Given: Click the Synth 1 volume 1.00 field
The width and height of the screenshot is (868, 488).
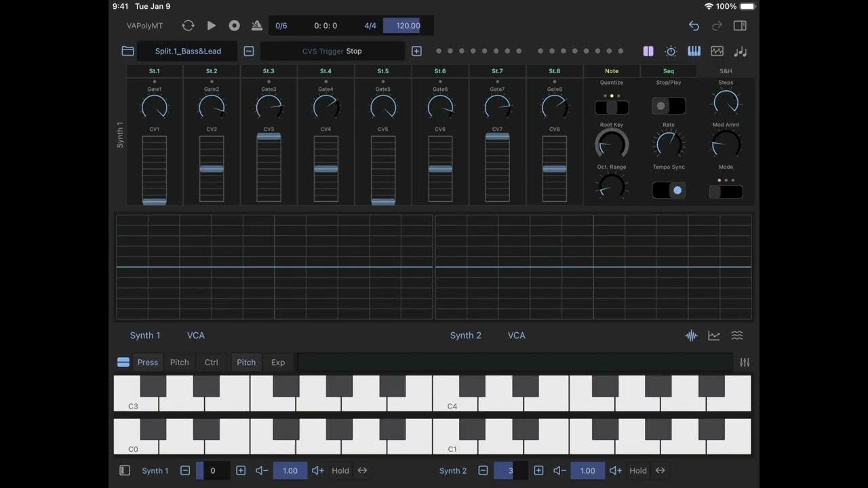Looking at the screenshot, I should [290, 470].
